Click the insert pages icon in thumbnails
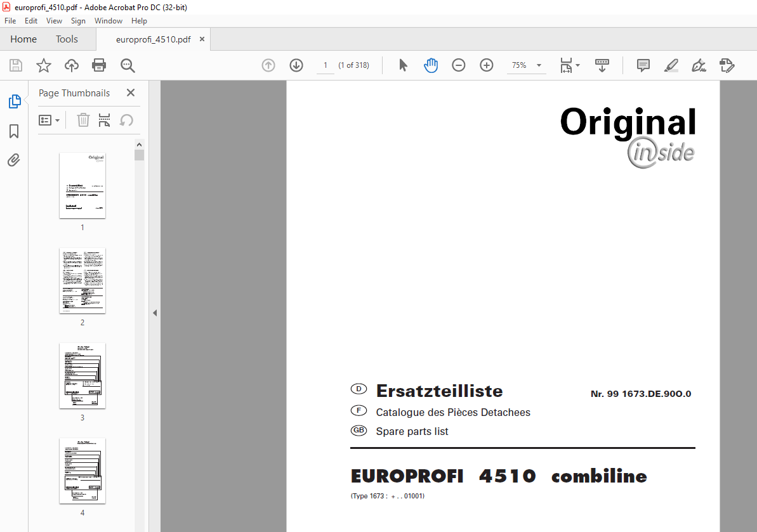The width and height of the screenshot is (757, 532). [104, 120]
